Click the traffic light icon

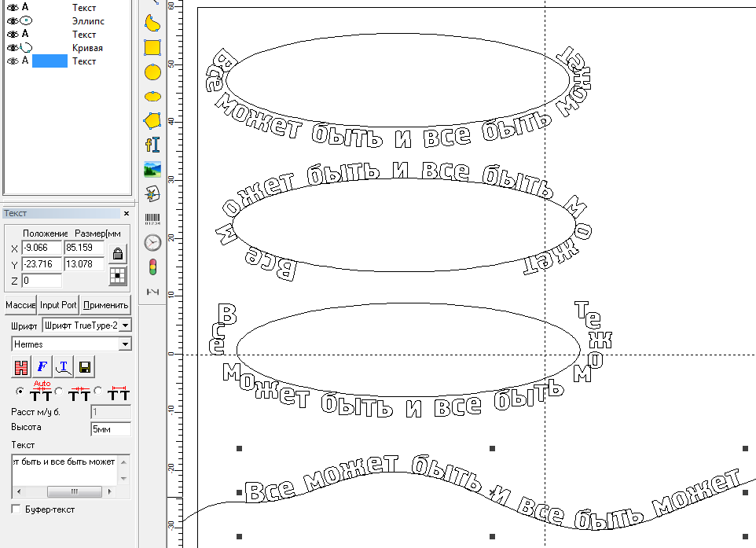[x=152, y=267]
